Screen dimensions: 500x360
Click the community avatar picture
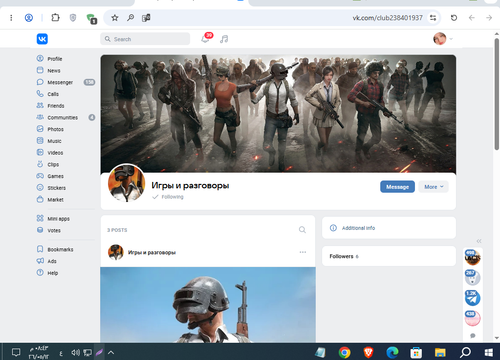pyautogui.click(x=126, y=183)
